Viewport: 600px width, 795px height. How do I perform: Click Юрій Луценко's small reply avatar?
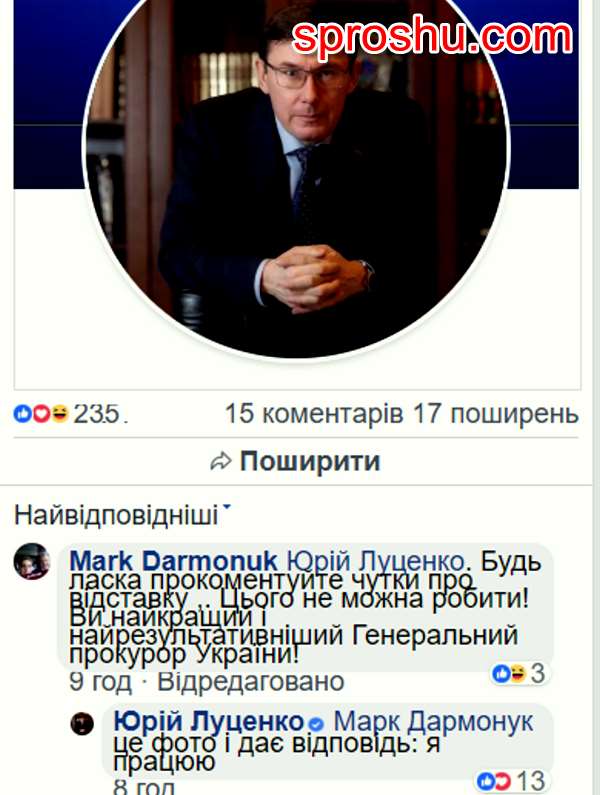pyautogui.click(x=82, y=724)
